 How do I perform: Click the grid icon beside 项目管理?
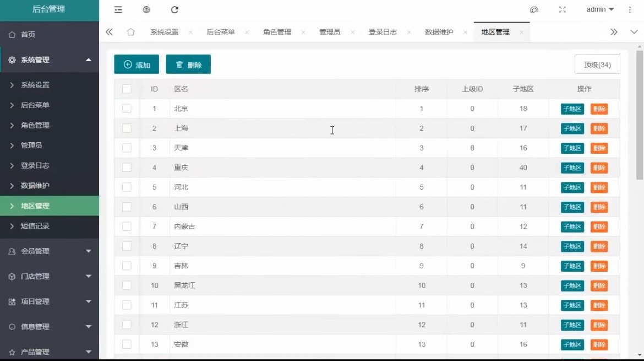click(x=12, y=302)
